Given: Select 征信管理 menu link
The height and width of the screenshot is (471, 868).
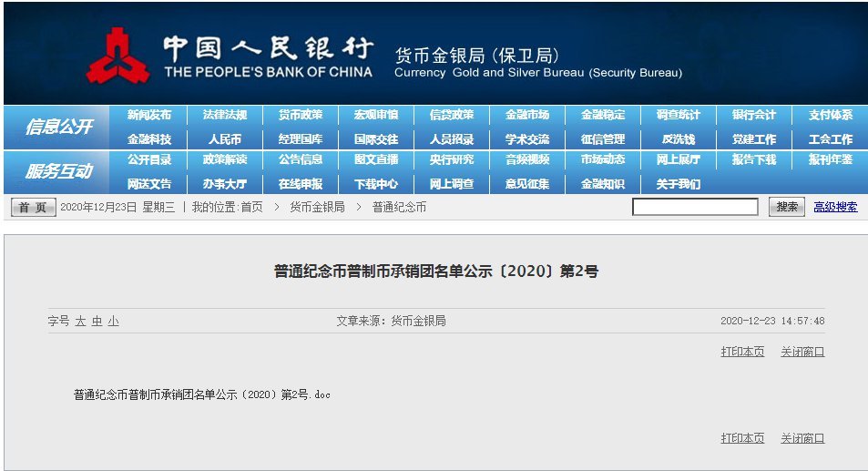Looking at the screenshot, I should 603,138.
